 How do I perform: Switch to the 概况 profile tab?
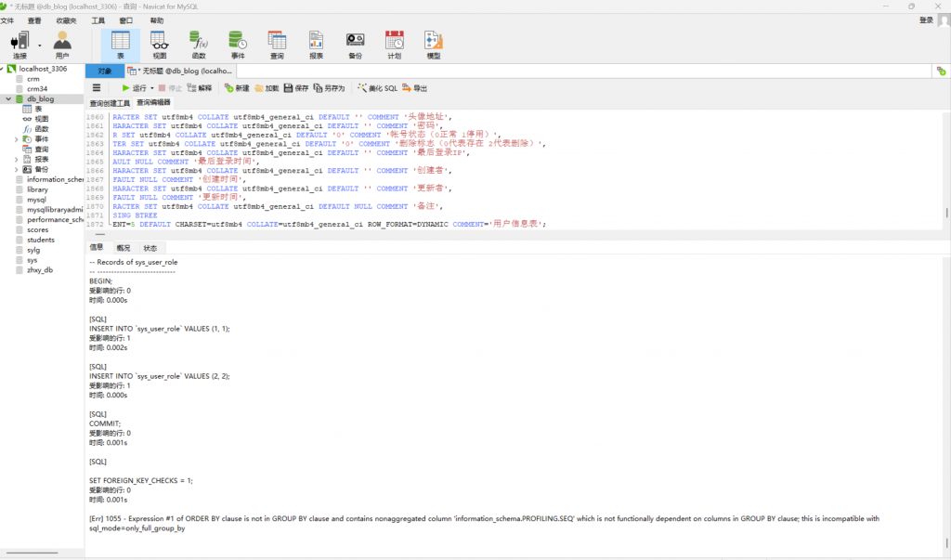[124, 248]
